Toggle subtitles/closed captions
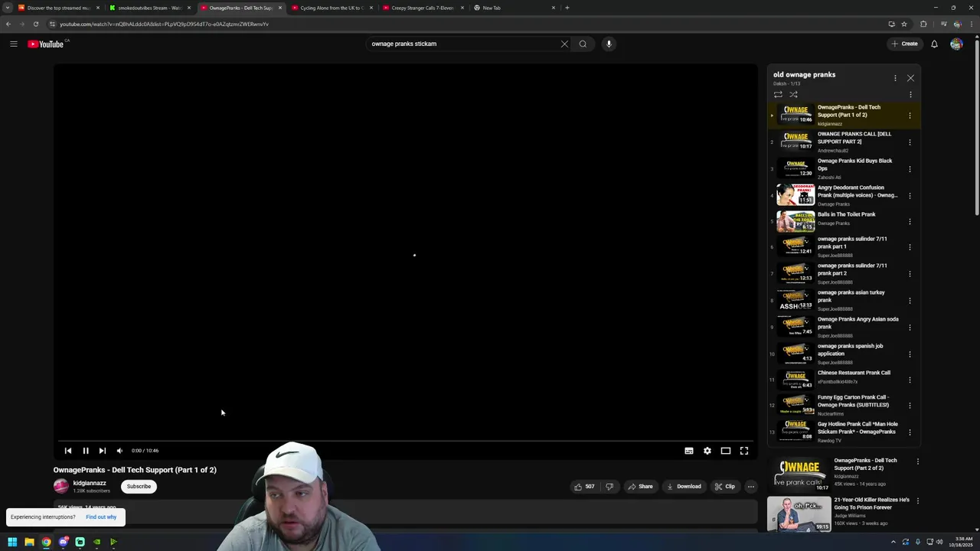Image resolution: width=980 pixels, height=551 pixels. coord(688,451)
